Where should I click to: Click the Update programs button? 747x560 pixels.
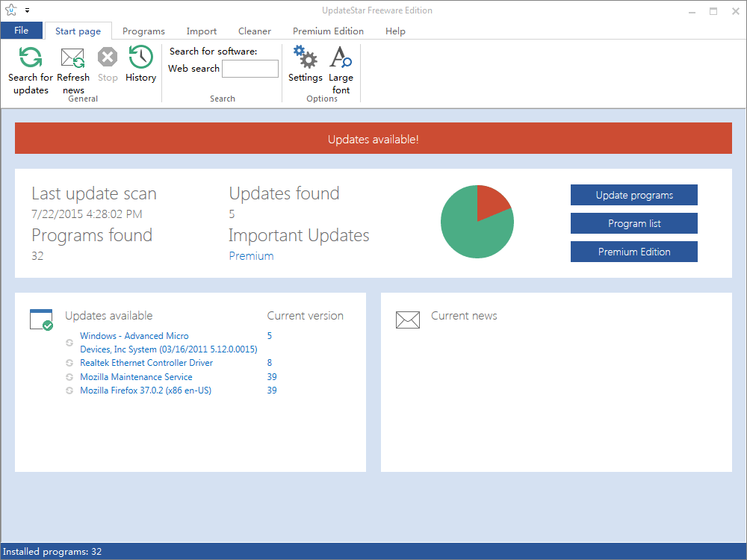point(634,195)
